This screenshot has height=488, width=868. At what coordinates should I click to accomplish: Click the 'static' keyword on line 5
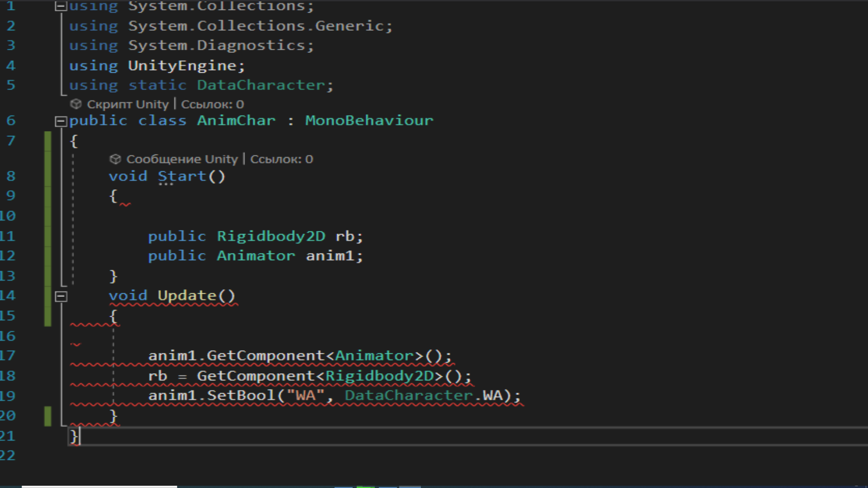pos(157,85)
